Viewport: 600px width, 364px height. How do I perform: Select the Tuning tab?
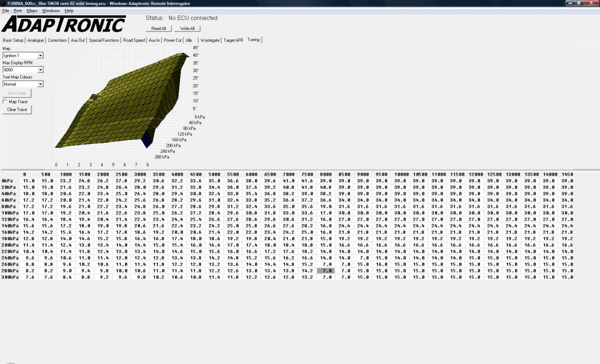(253, 40)
